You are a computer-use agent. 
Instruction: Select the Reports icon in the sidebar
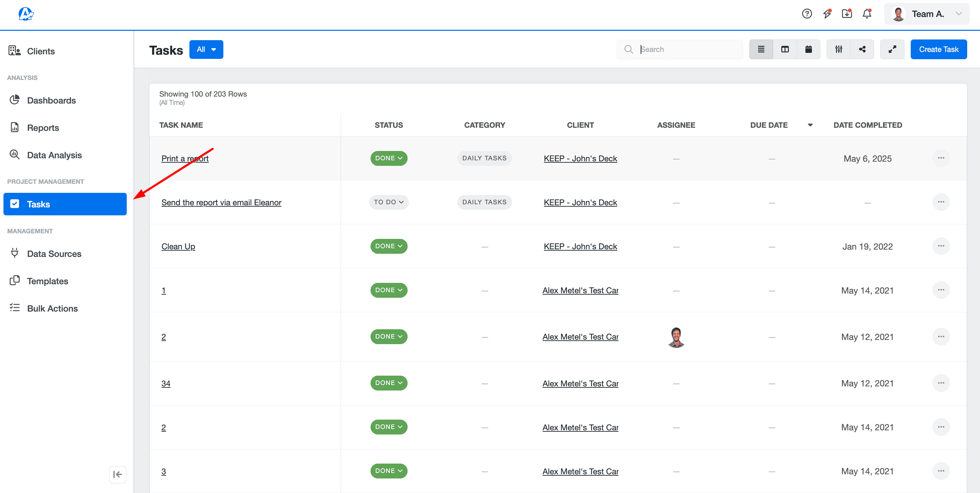tap(15, 127)
